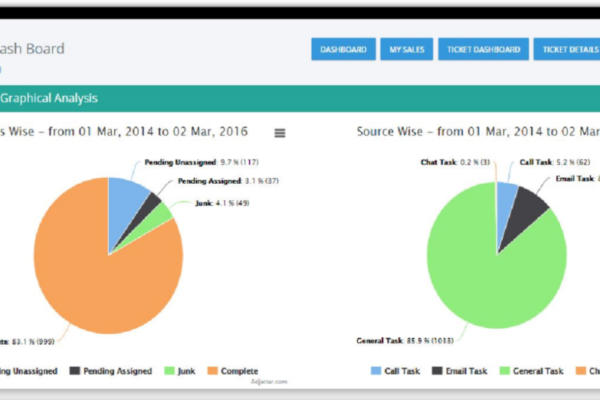This screenshot has width=600, height=400.
Task: Click the 'Chat Task: 0.2 % (3)' label
Action: [455, 162]
